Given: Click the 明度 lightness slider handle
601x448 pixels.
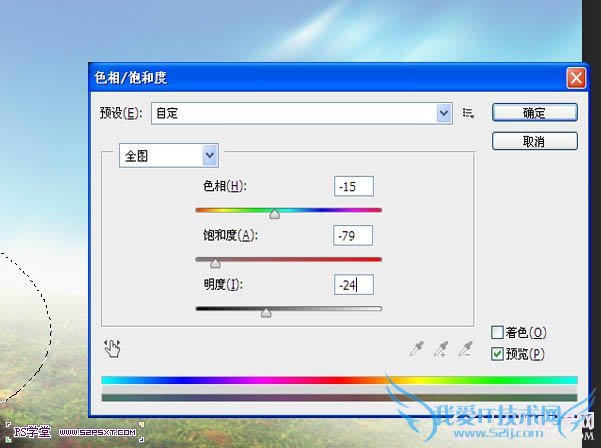Looking at the screenshot, I should click(266, 312).
